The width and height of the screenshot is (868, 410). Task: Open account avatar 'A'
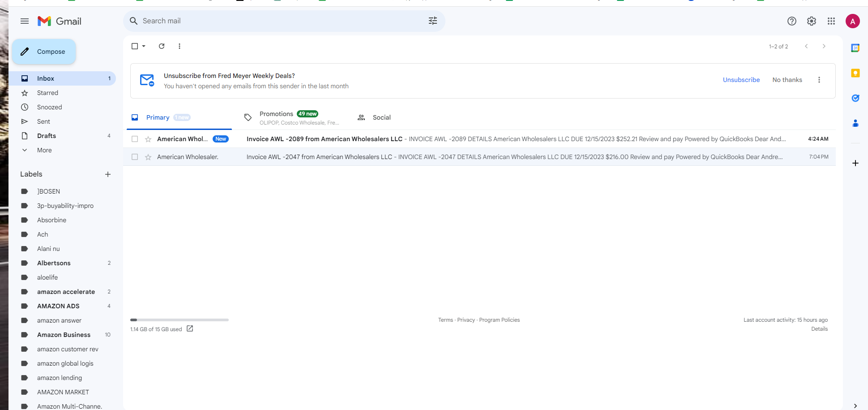(853, 21)
